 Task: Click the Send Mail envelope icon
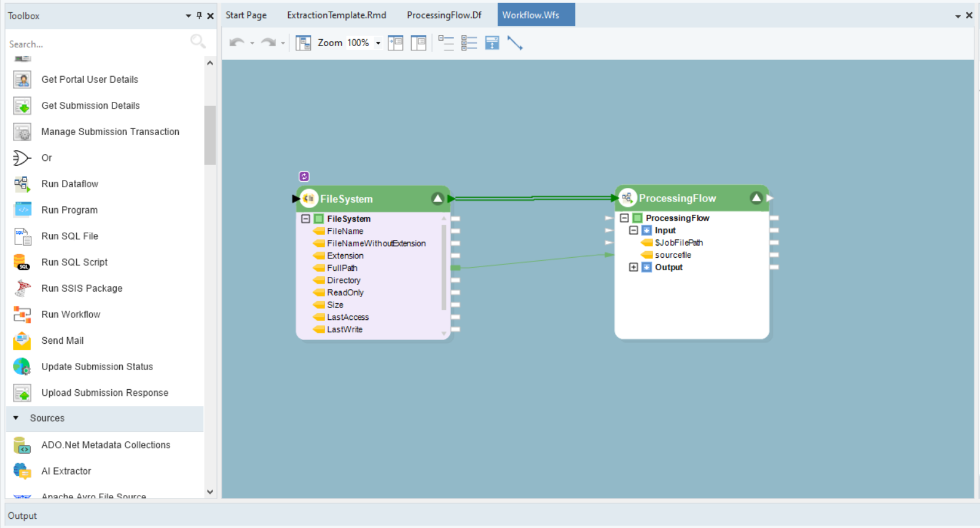[x=22, y=341]
